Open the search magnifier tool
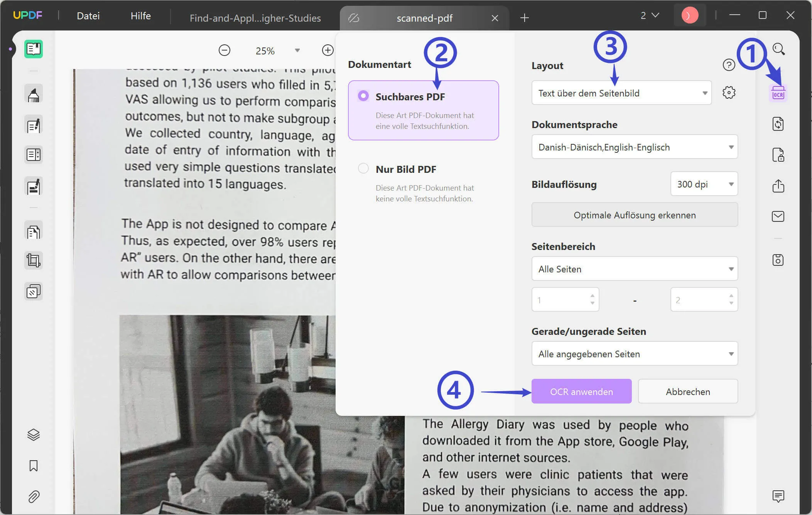812x515 pixels. 778,49
